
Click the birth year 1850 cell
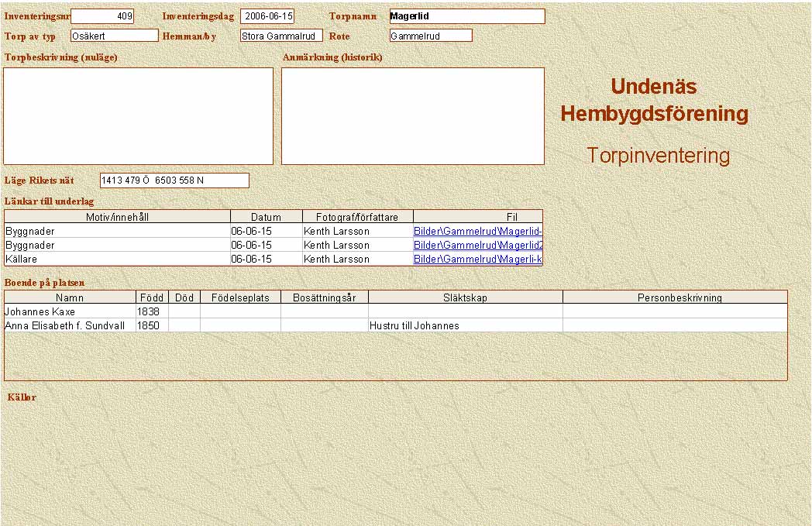click(152, 325)
